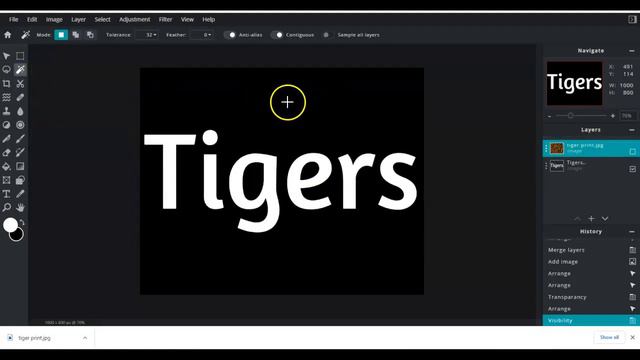
Task: Select the Arrange pointer tool
Action: pos(7,56)
